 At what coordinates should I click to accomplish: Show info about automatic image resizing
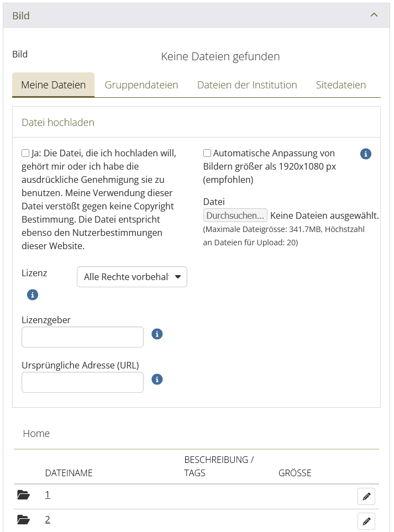pyautogui.click(x=365, y=154)
